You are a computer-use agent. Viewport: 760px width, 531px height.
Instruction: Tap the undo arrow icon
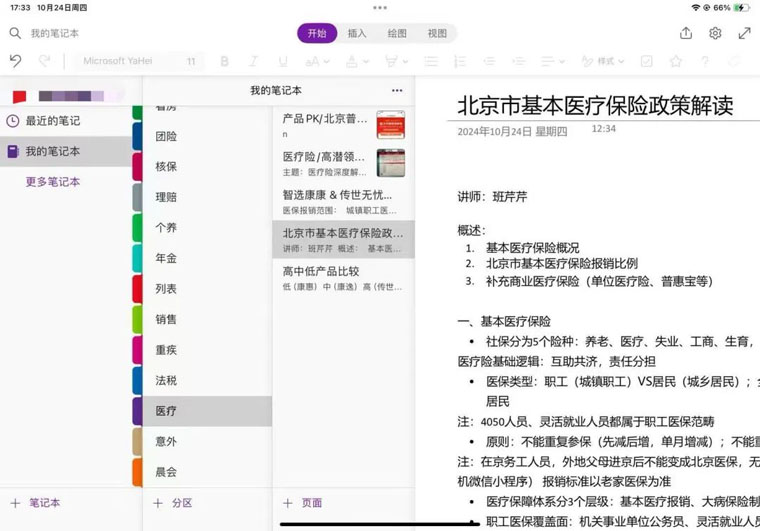pos(15,61)
